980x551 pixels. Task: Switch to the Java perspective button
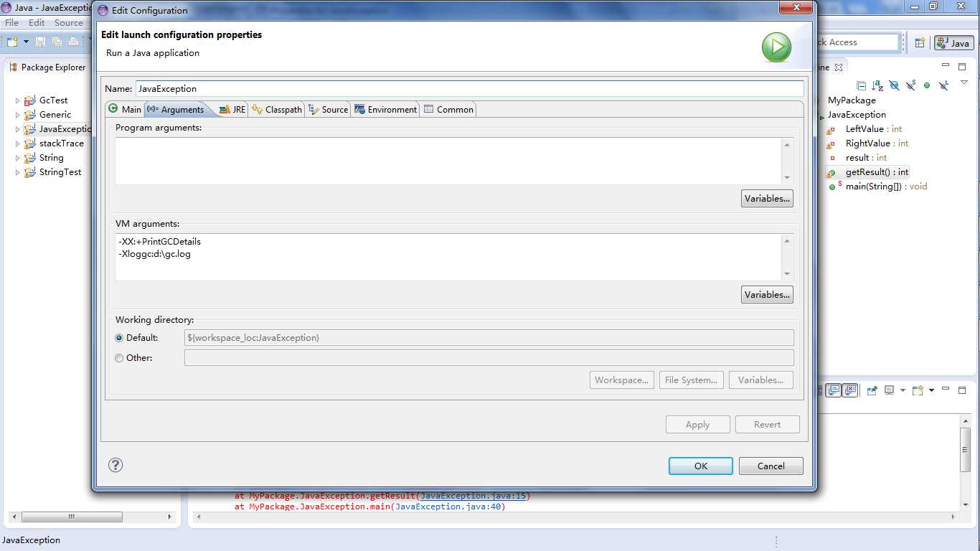(953, 43)
